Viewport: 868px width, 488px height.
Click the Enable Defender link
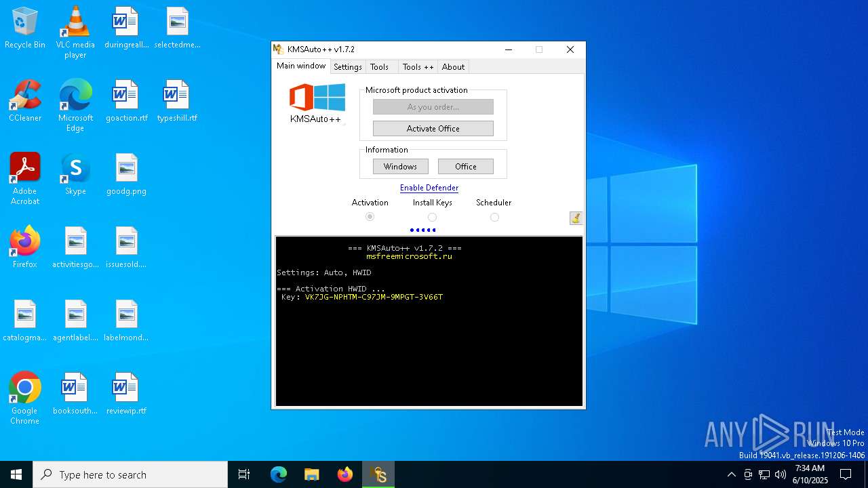coord(429,188)
